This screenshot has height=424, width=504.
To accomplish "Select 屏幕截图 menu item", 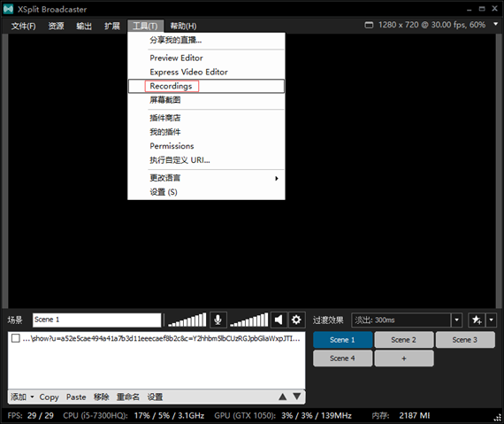I will 206,100.
